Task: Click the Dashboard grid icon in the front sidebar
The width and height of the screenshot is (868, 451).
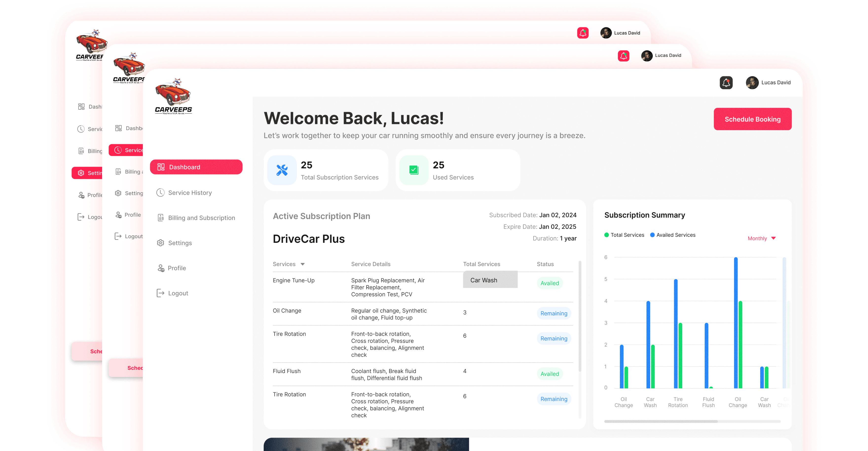Action: pyautogui.click(x=161, y=167)
